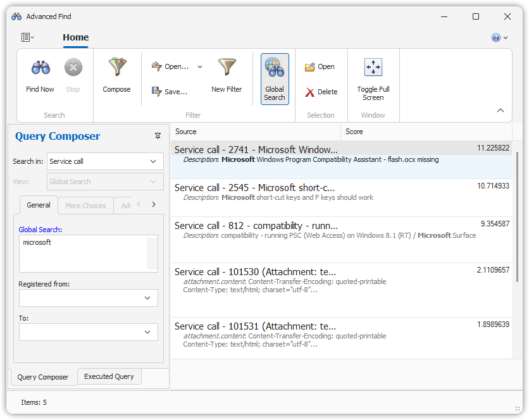
Task: Expand the Open filter dropdown arrow
Action: pyautogui.click(x=200, y=66)
